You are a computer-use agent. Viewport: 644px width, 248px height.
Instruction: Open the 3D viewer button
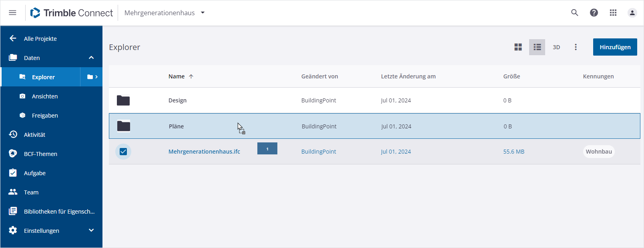pyautogui.click(x=556, y=47)
